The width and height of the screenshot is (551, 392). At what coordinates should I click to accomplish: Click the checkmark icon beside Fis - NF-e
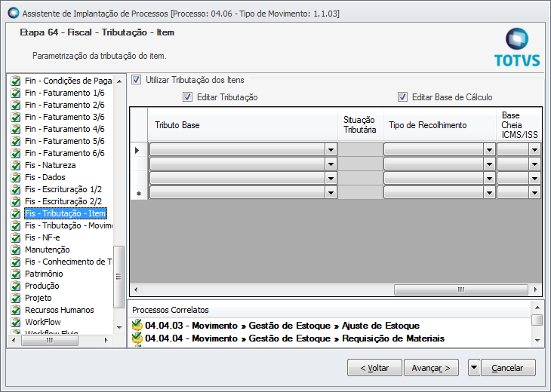tap(15, 237)
